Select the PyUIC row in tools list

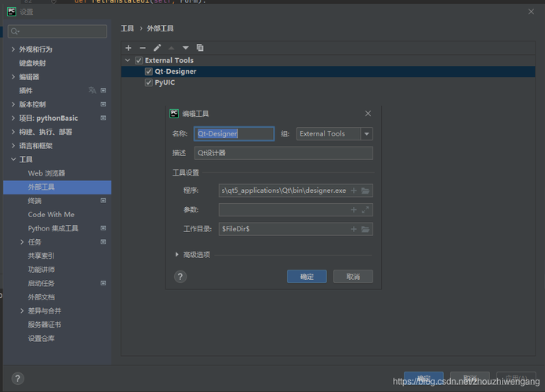tap(328, 82)
